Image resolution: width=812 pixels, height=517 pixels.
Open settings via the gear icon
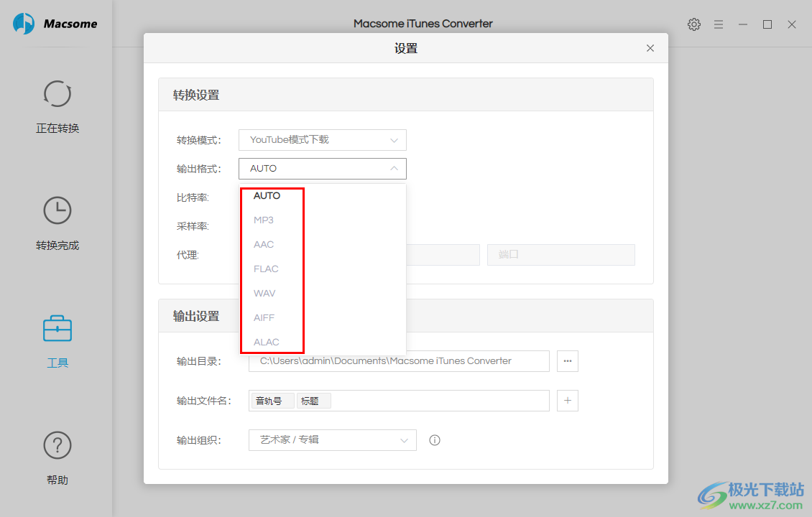point(694,24)
